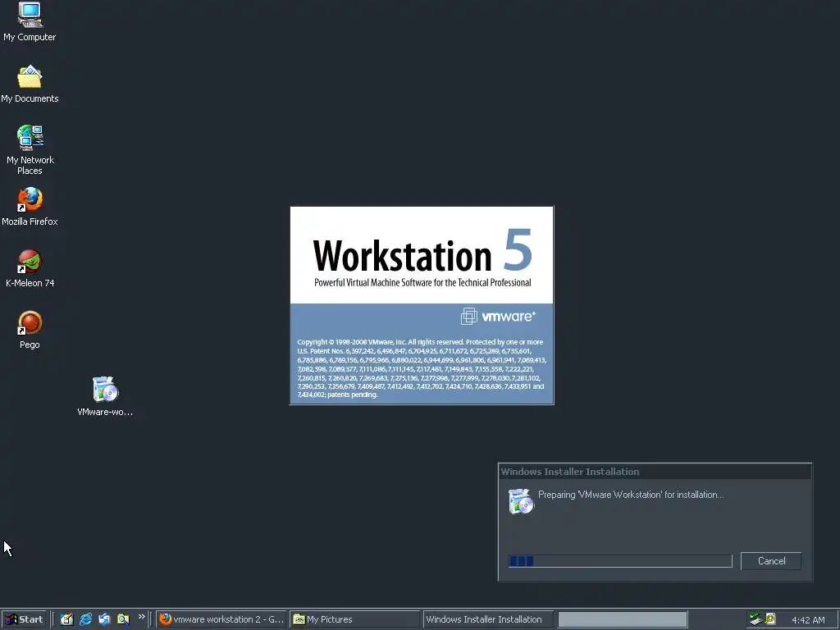
Task: Click the Workstation 5 splash screen
Action: pos(422,305)
